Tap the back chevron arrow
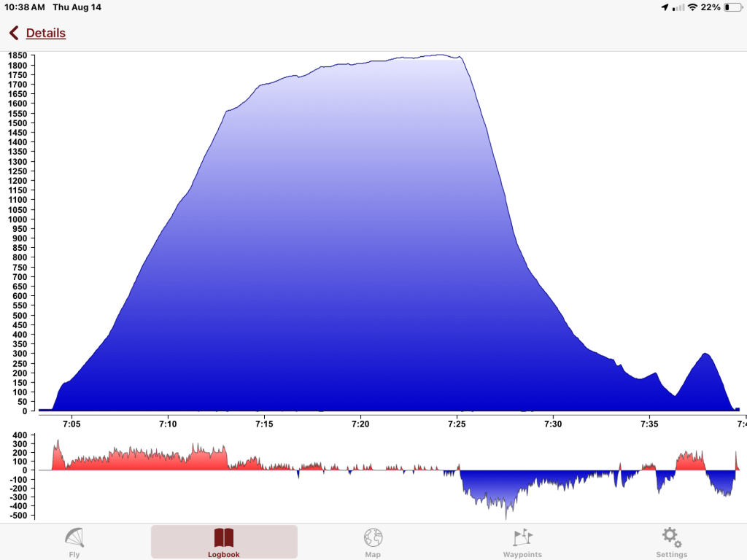Screen dimensions: 747x560 [14, 34]
